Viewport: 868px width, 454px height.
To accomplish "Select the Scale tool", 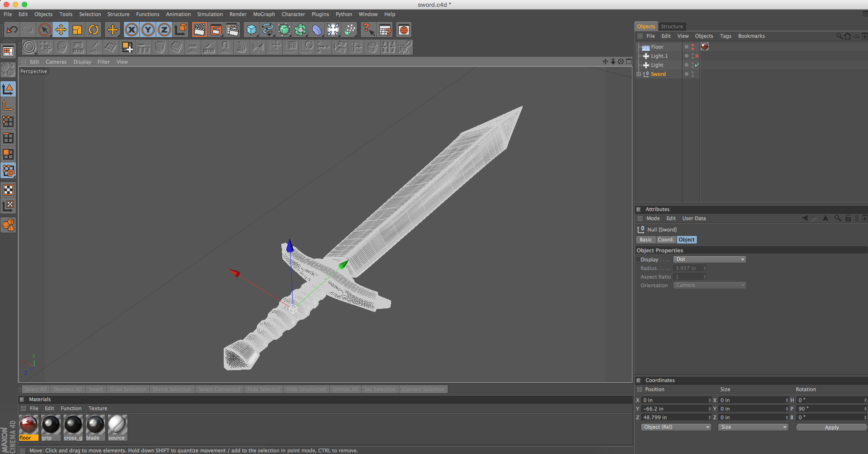I will pos(77,29).
